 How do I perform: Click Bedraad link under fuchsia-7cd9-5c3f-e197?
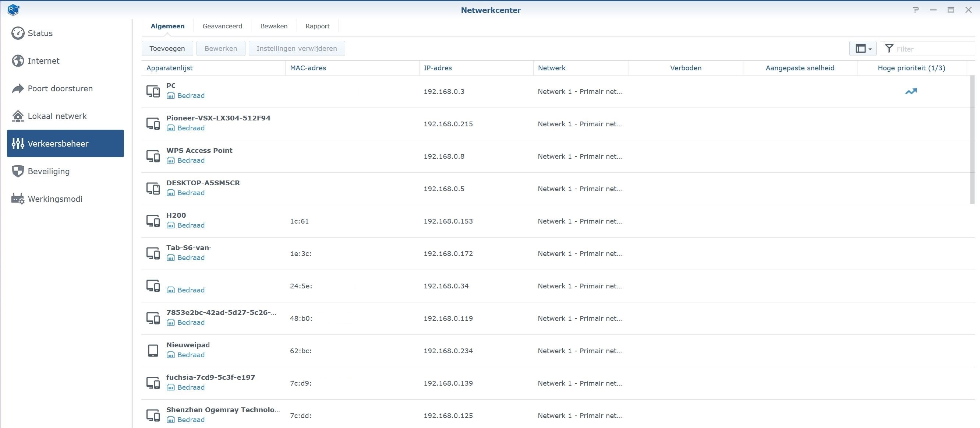(191, 387)
